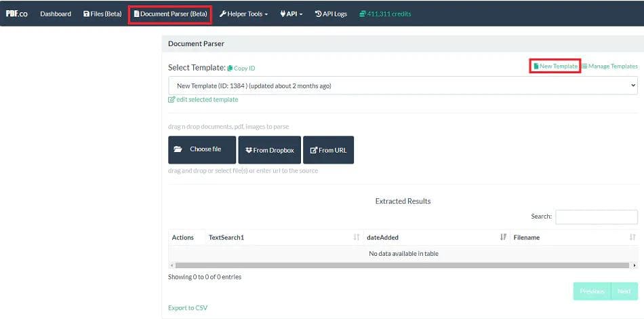Screen dimensions: 644x319
Task: Upload using From Dropbox button
Action: 269,150
